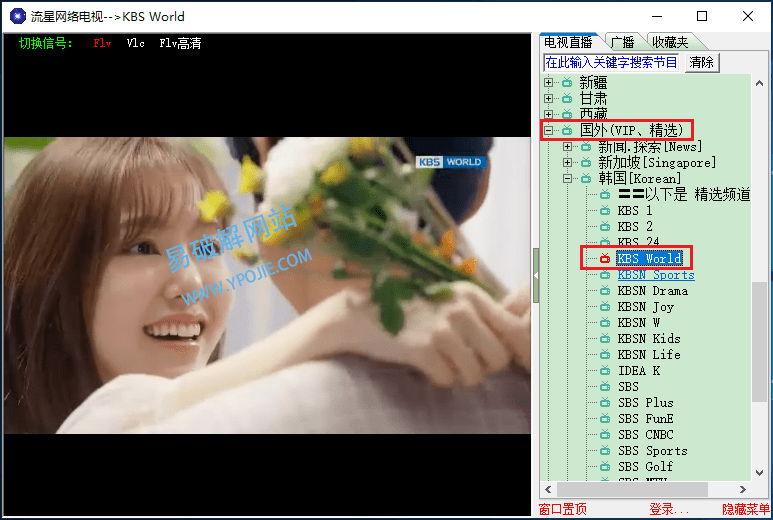
Task: Expand the 新加坡[Singapore] channel group
Action: (567, 163)
